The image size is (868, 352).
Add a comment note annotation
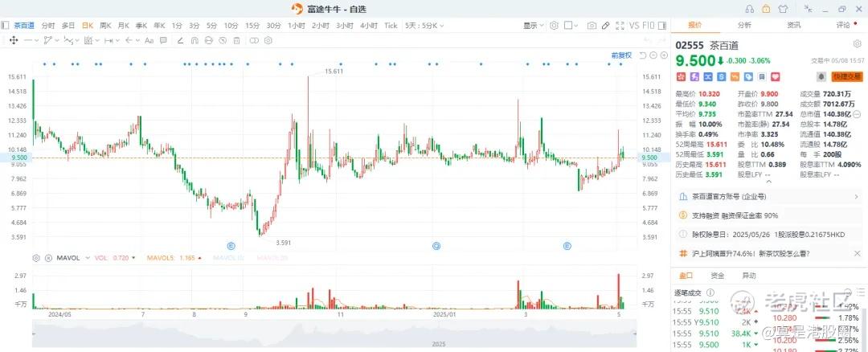click(163, 40)
